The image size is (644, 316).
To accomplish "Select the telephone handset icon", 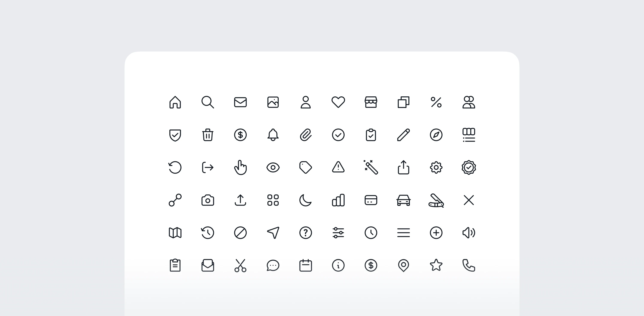I will pos(469,265).
